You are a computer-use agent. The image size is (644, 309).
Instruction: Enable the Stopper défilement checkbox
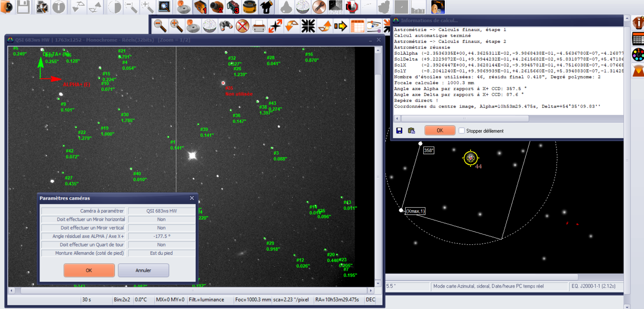pos(462,131)
